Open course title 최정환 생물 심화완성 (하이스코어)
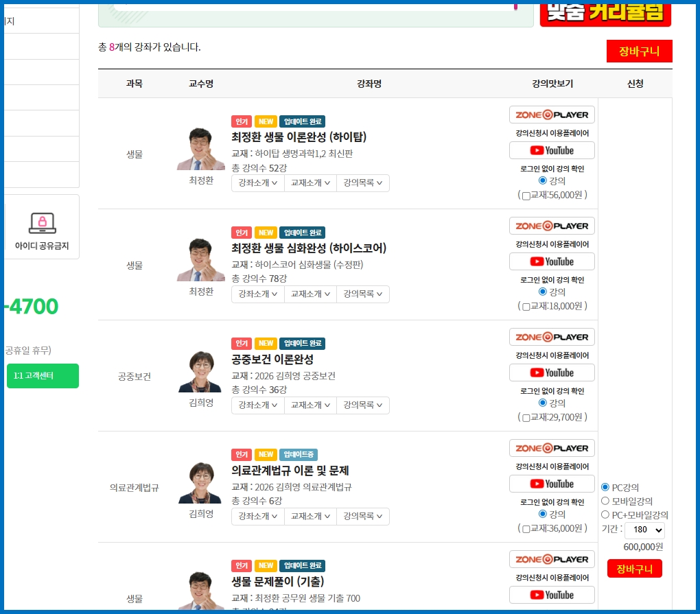The width and height of the screenshot is (700, 614). pyautogui.click(x=309, y=248)
